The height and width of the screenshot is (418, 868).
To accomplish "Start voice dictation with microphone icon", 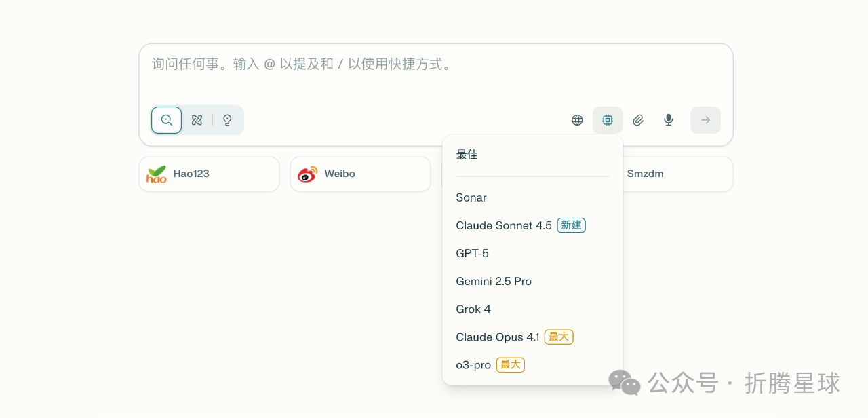I will click(x=669, y=120).
